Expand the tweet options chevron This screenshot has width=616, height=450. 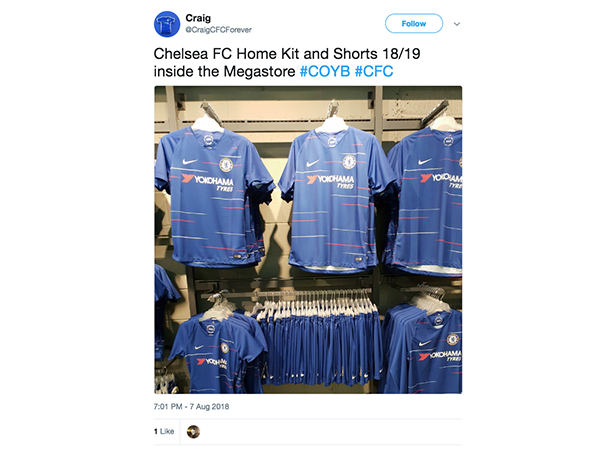pyautogui.click(x=456, y=24)
